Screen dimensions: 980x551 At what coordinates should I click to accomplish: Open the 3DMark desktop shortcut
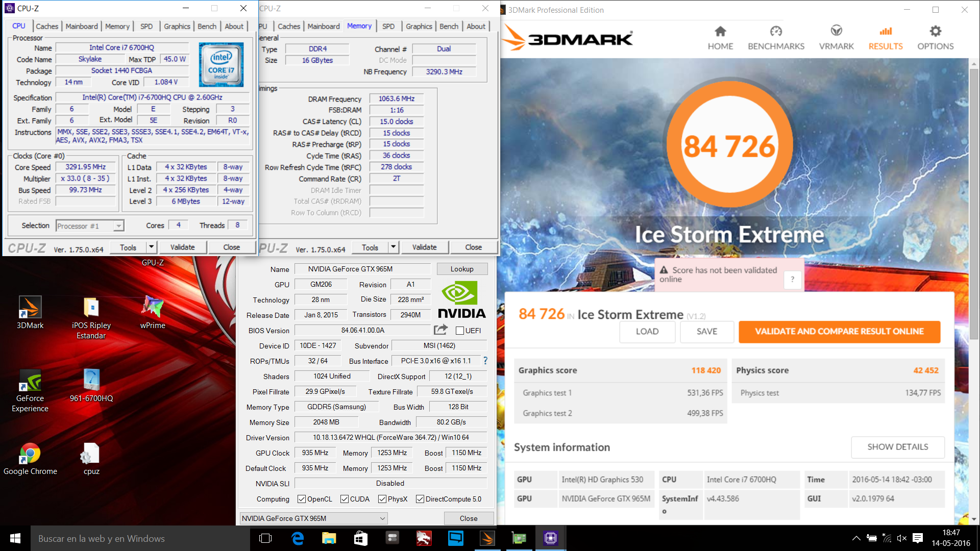[30, 313]
